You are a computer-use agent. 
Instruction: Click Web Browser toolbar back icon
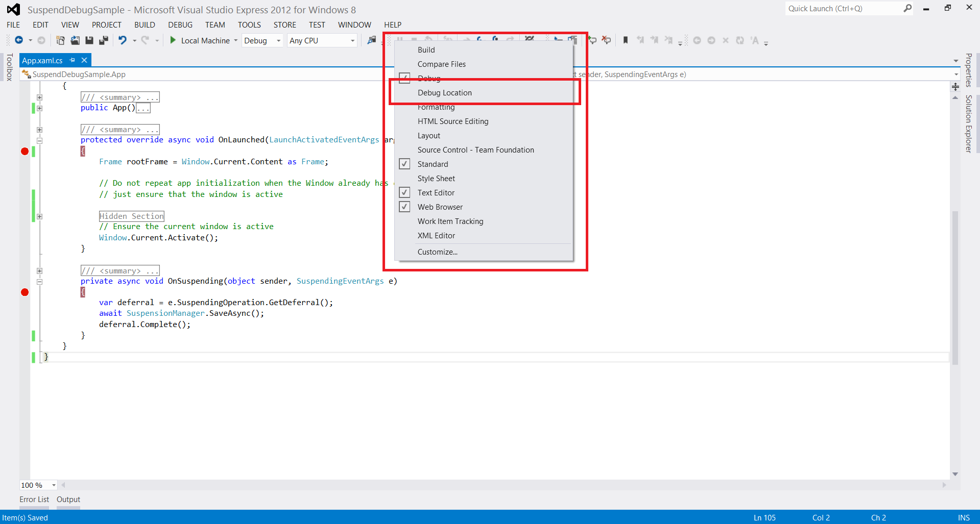pos(697,40)
